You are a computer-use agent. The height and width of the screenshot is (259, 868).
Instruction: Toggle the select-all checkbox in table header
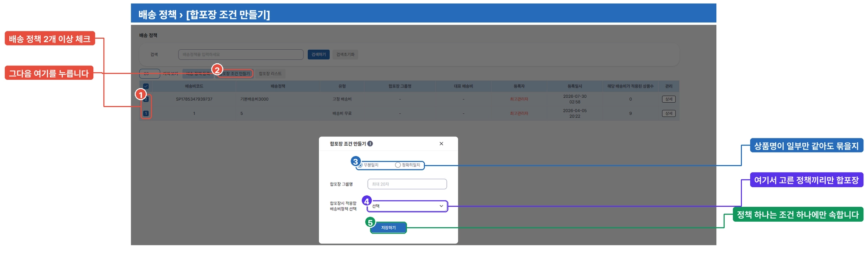146,86
